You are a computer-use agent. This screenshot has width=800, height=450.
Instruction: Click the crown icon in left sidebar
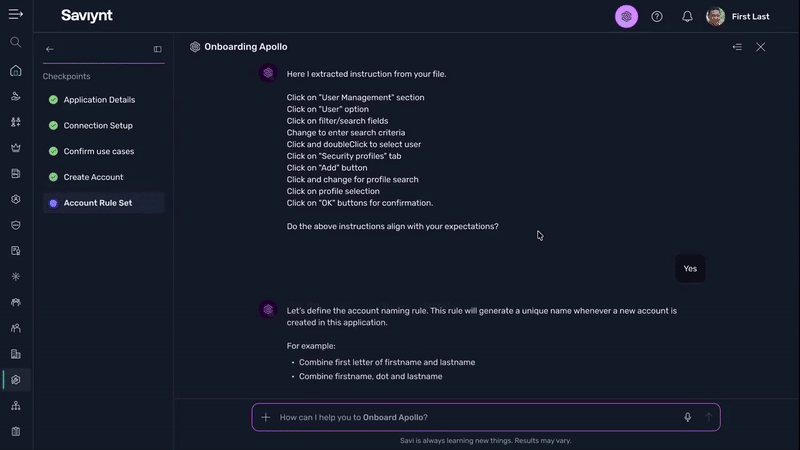tap(15, 148)
